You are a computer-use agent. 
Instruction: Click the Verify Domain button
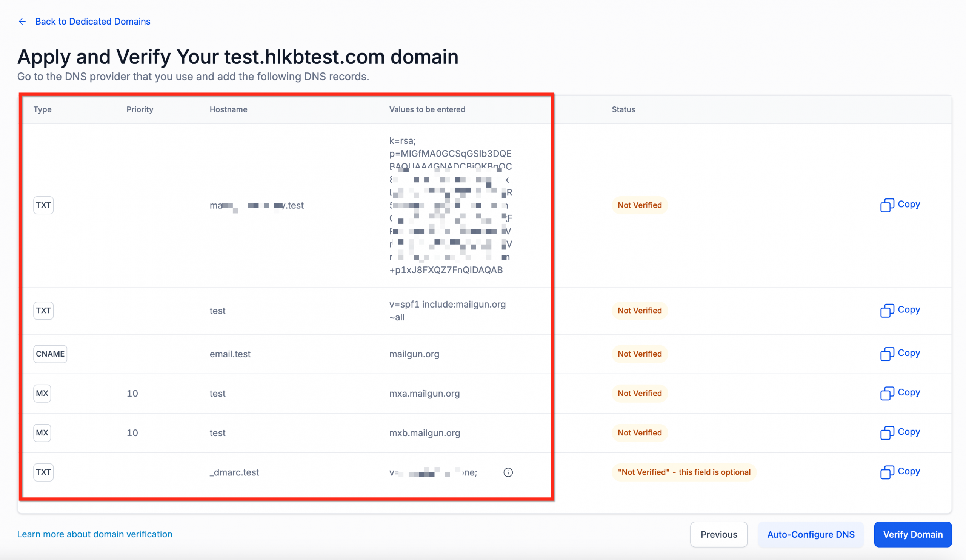click(913, 534)
